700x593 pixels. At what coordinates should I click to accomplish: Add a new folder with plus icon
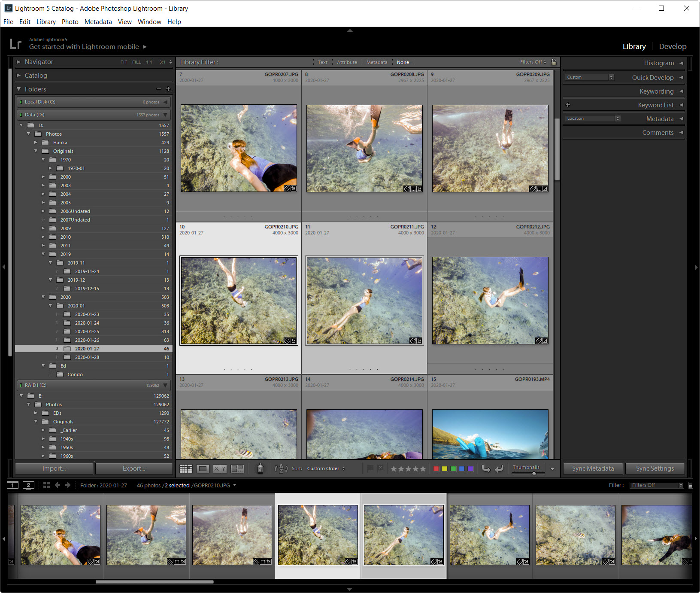[x=168, y=89]
